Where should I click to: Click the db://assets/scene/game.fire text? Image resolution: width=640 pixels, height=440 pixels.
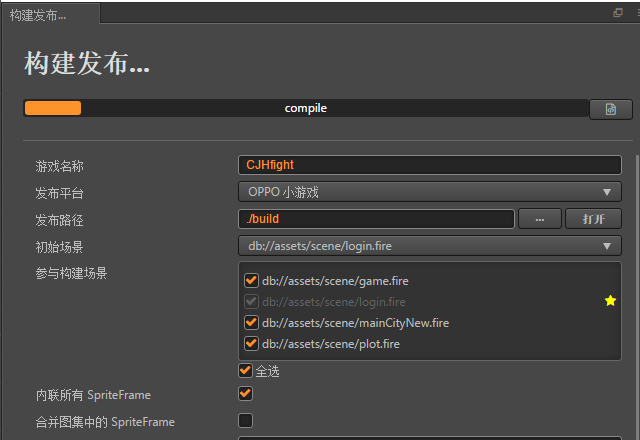[x=335, y=281]
